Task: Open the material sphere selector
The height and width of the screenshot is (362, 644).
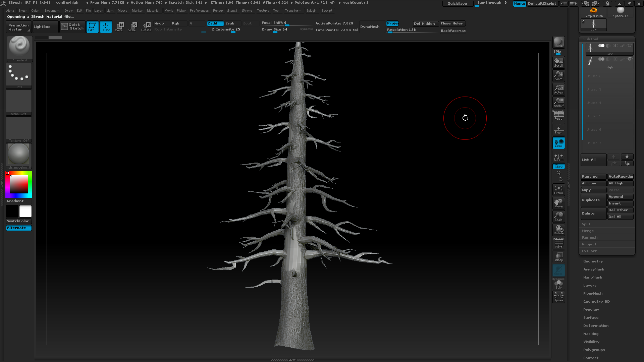Action: [x=19, y=156]
